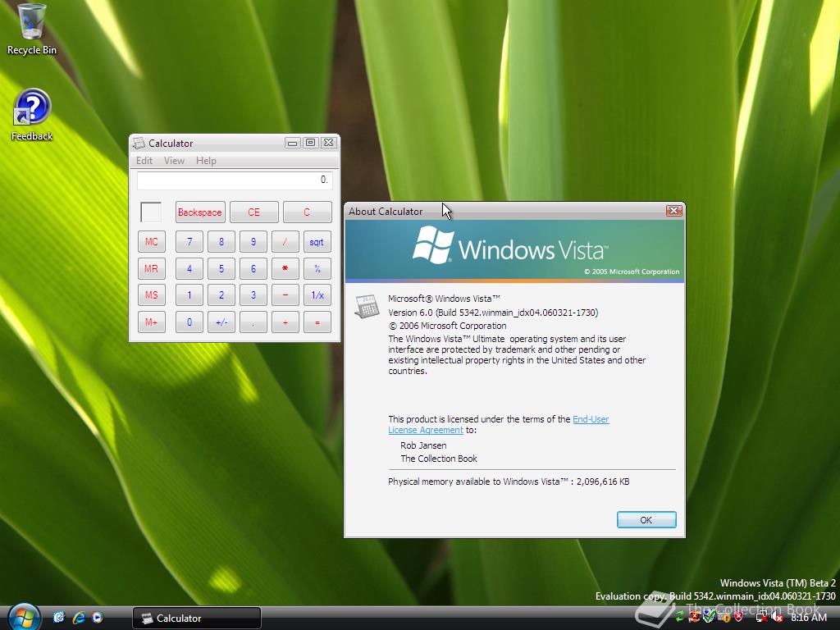840x630 pixels.
Task: Click the Calculator taskbar button
Action: click(x=197, y=619)
